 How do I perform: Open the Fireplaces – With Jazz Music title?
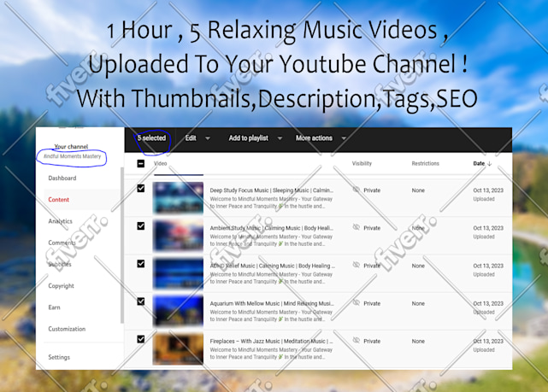pyautogui.click(x=272, y=341)
